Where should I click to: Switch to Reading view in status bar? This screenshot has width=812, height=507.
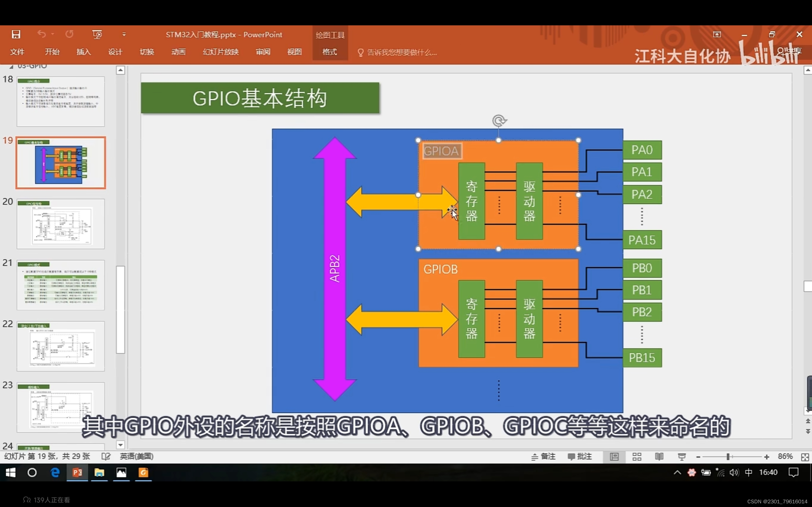click(659, 456)
